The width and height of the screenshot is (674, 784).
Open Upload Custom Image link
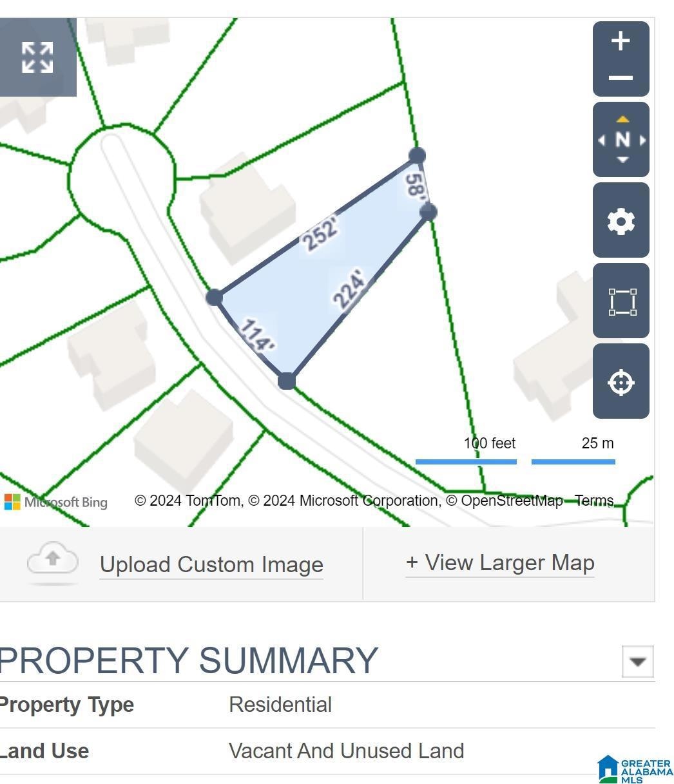211,564
